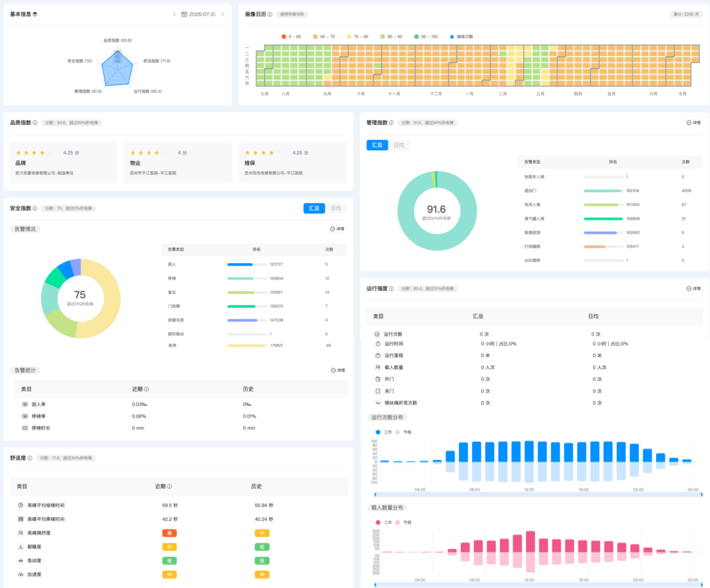This screenshot has width=710, height=588.
Task: Switch 管理指数 panel to 日均 view
Action: [399, 145]
